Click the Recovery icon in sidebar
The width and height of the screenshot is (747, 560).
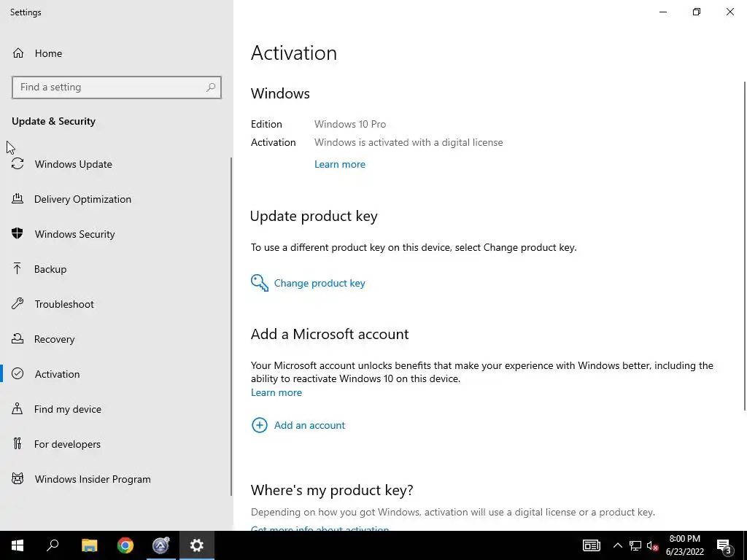18,339
